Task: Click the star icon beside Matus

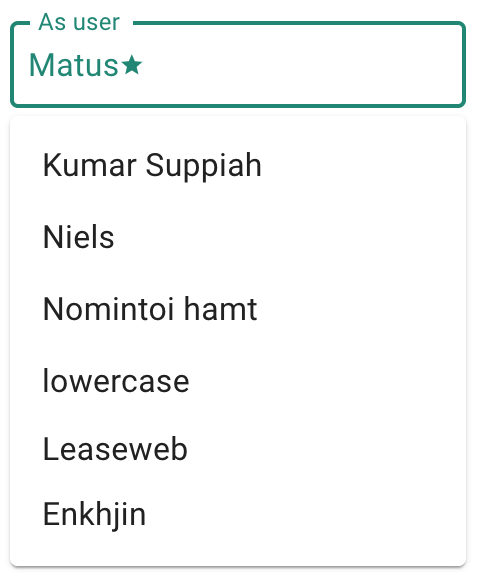Action: coord(132,65)
